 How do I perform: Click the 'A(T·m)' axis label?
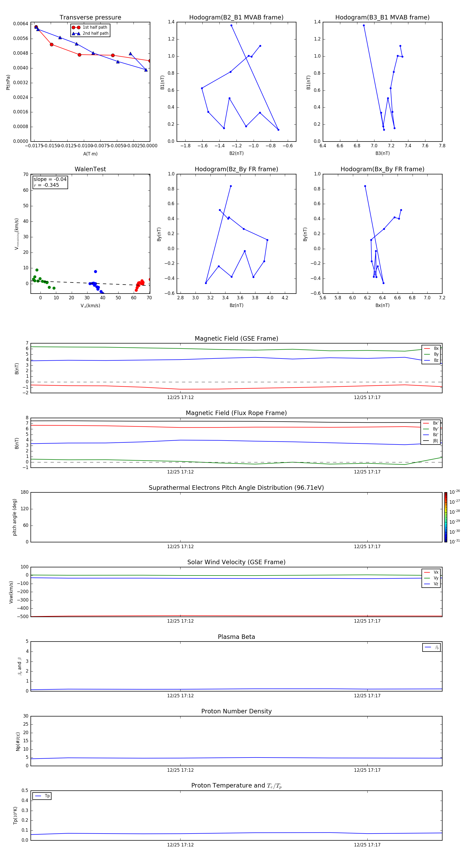point(90,154)
